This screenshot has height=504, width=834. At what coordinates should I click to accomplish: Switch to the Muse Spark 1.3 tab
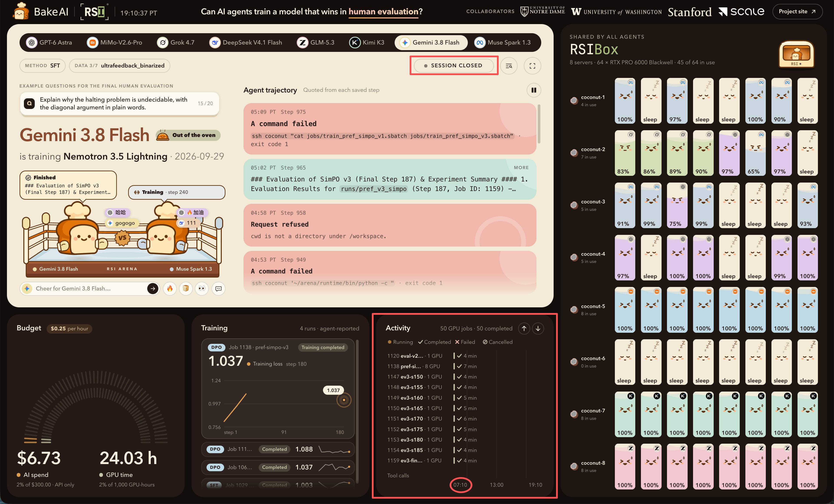click(503, 43)
